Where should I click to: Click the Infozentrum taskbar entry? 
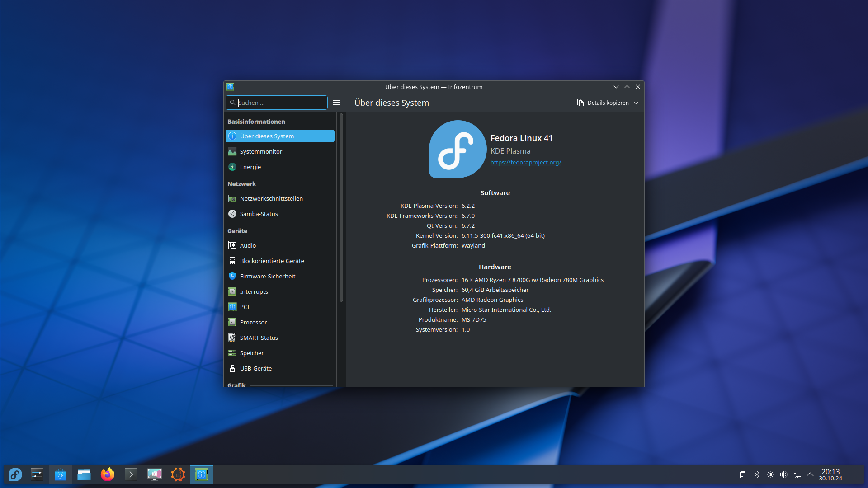pyautogui.click(x=202, y=474)
